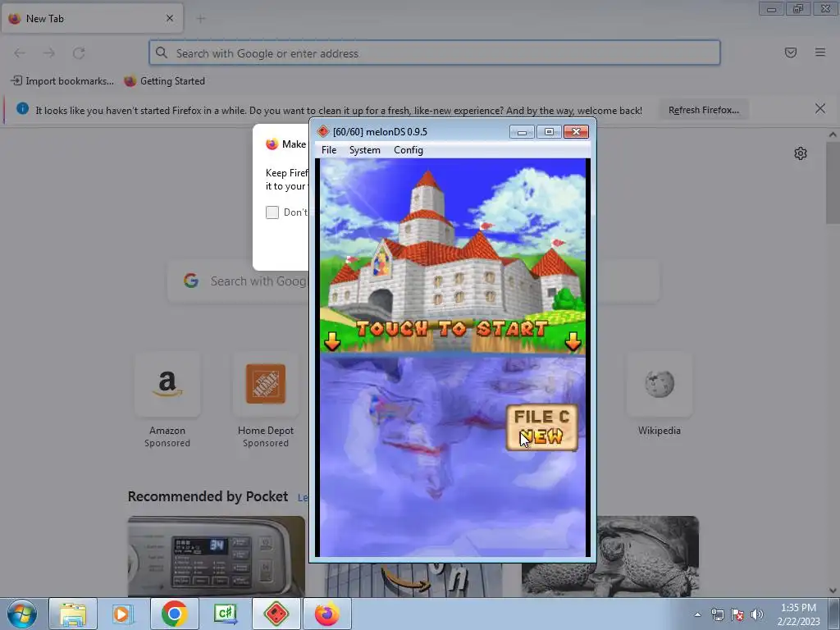
Task: Tick the Don't ask again checkbox in dialog
Action: pyautogui.click(x=272, y=212)
